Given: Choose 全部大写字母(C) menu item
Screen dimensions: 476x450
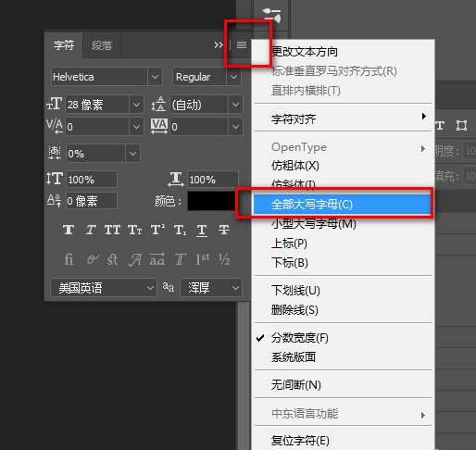Looking at the screenshot, I should 342,204.
